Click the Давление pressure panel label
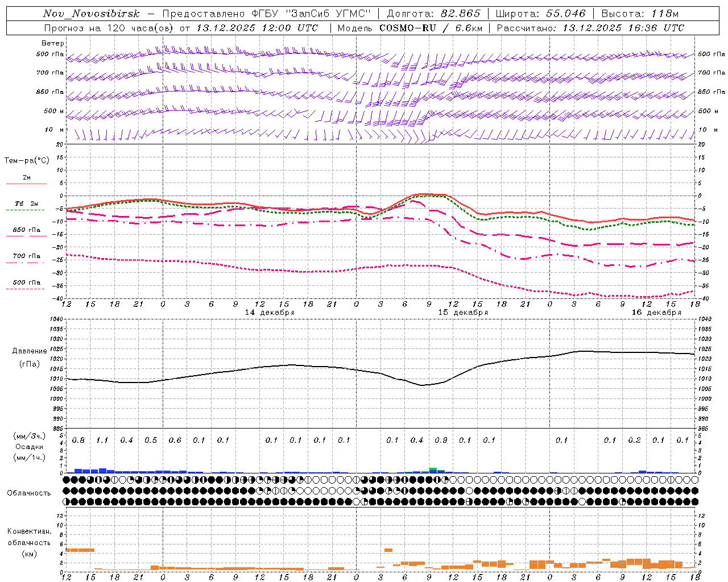Viewport: 728px width, 582px height. pos(30,351)
